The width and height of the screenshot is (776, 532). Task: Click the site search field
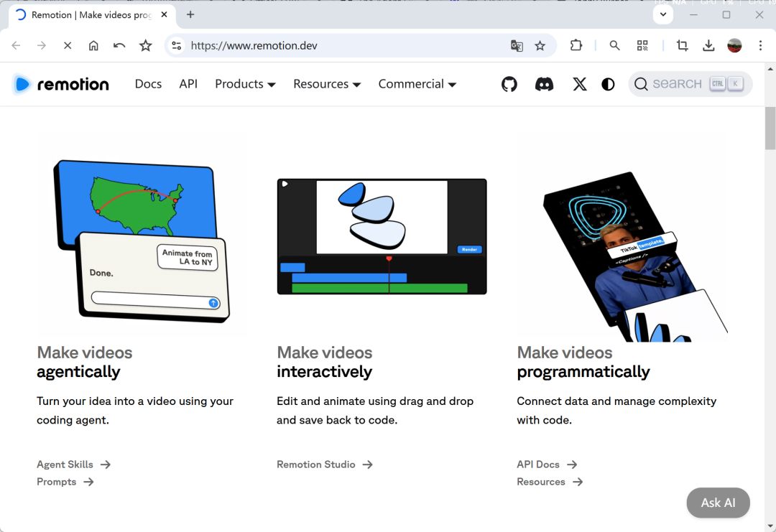point(690,84)
